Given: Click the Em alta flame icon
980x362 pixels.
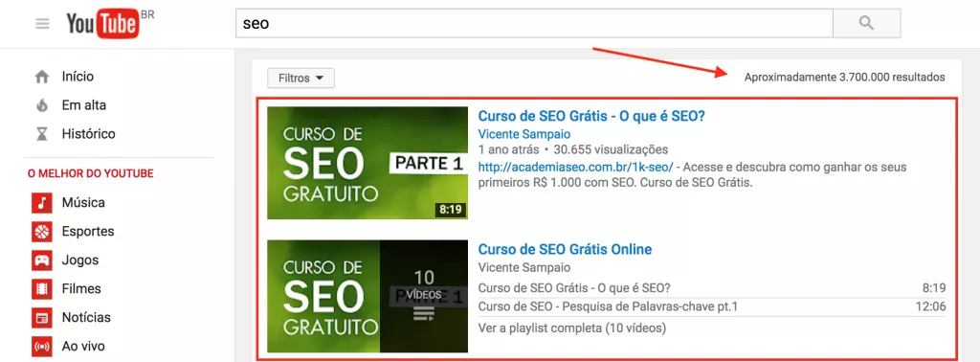Looking at the screenshot, I should pos(42,105).
